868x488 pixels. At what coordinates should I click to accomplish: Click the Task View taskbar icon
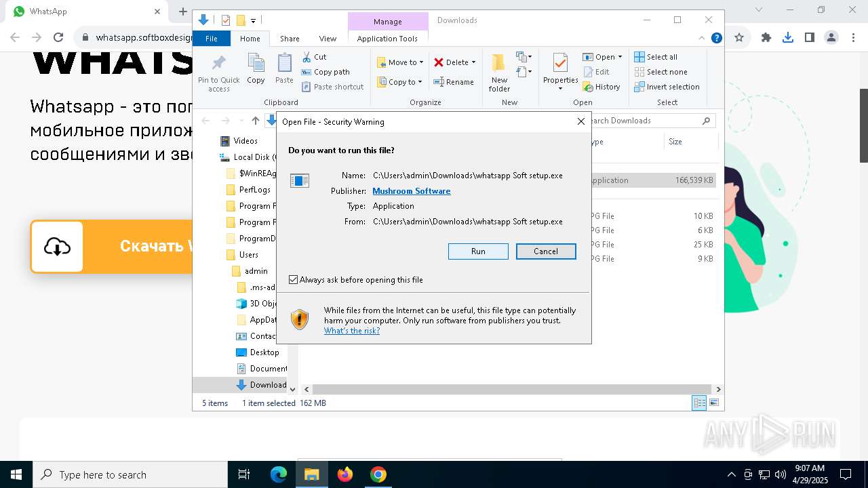coord(244,474)
